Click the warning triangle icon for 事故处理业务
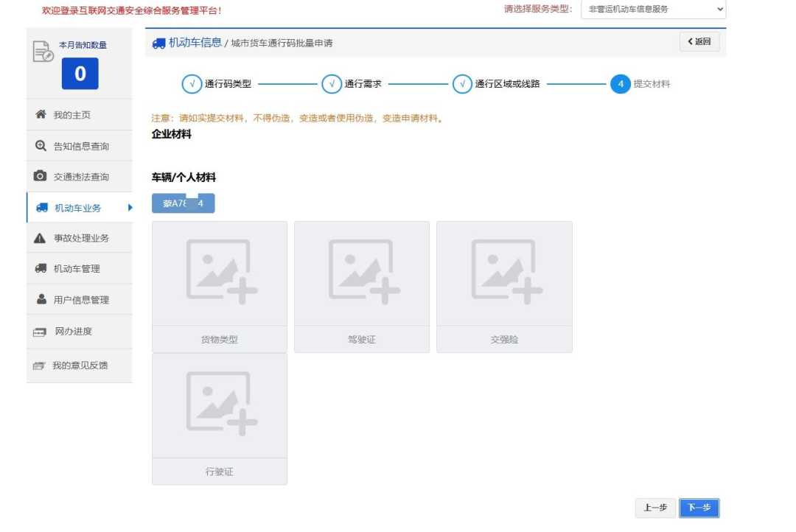This screenshot has width=796, height=532. 41,238
